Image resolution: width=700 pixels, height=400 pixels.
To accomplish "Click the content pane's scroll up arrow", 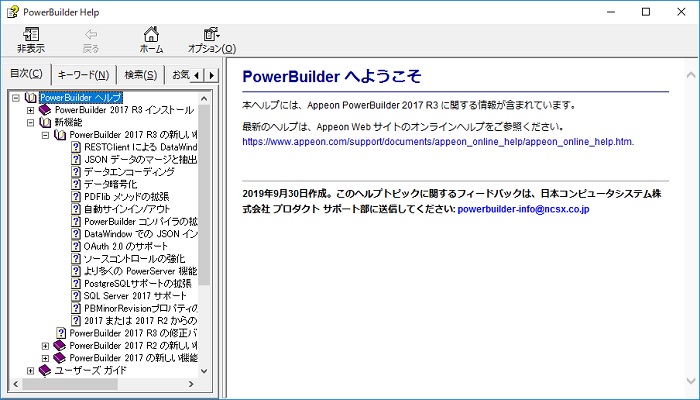I will click(x=691, y=75).
